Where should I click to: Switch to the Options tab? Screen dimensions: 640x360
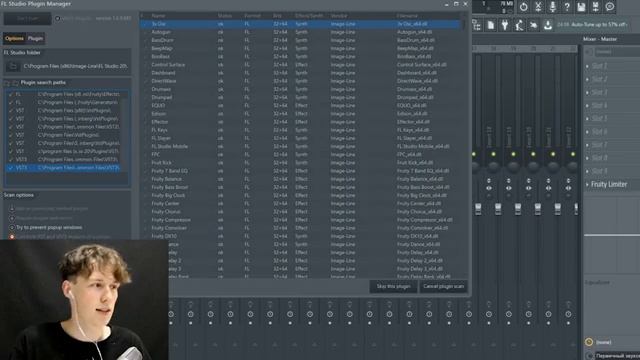pyautogui.click(x=14, y=38)
